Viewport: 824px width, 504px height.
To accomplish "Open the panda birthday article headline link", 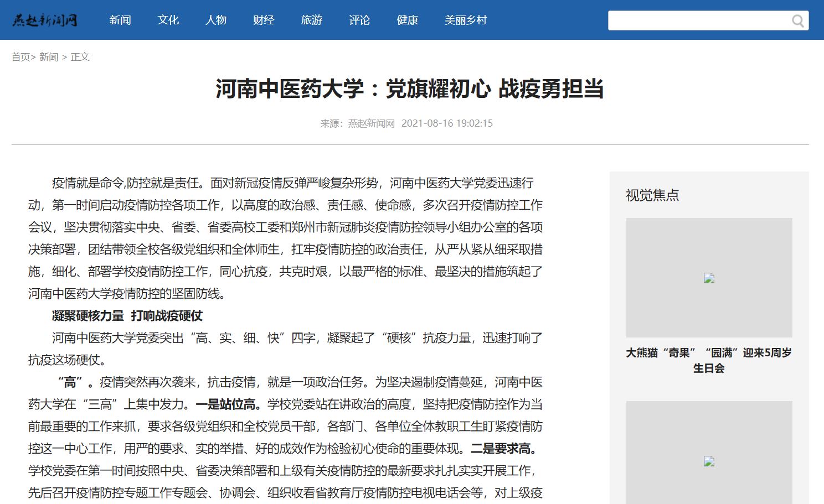I will tap(709, 360).
